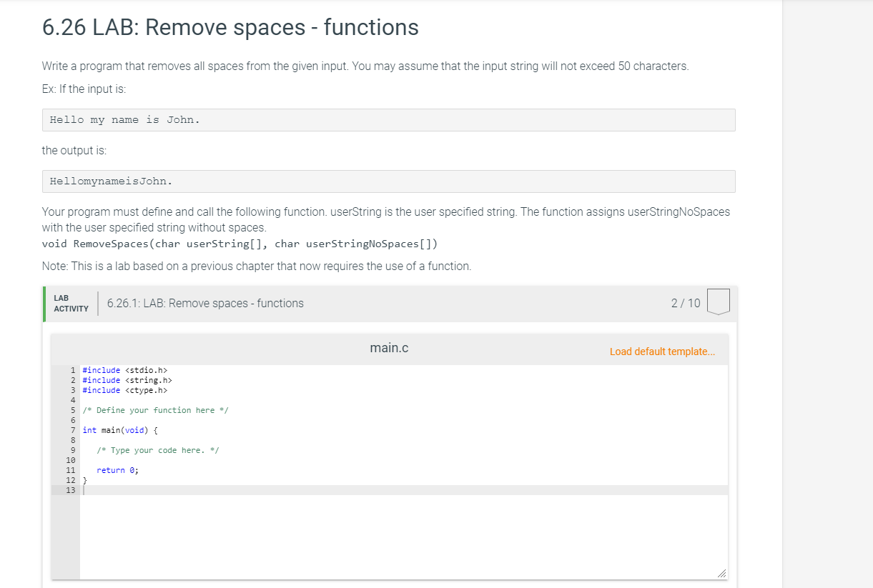Click the closing brace on line 12
Viewport: 873px width, 588px height.
pyautogui.click(x=84, y=480)
